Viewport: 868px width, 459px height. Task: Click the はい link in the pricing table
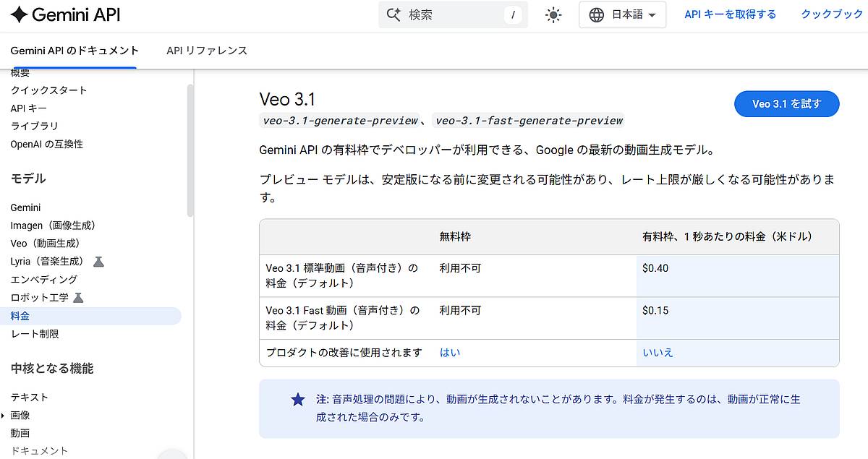[448, 351]
